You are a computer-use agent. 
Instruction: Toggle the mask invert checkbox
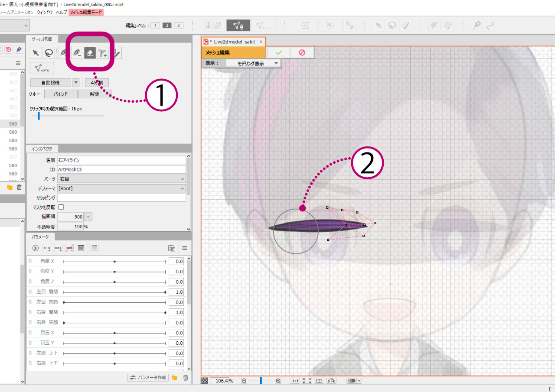tap(61, 207)
